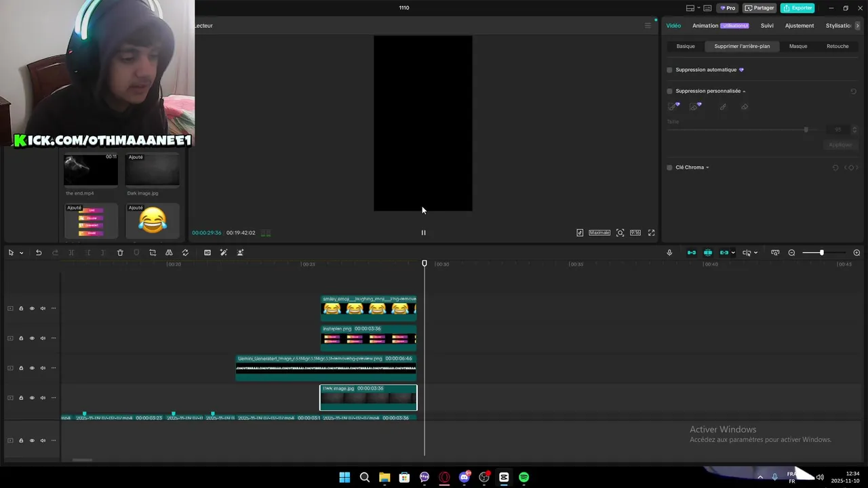Screen dimensions: 868x488
Task: Zoom in the timeline with plus magnifier
Action: click(x=856, y=253)
